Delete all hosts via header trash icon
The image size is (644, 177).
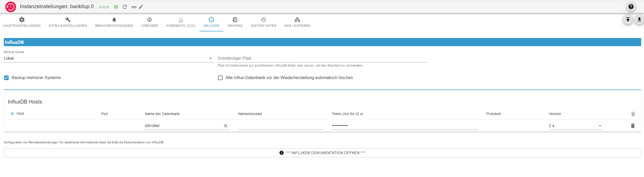pyautogui.click(x=633, y=114)
